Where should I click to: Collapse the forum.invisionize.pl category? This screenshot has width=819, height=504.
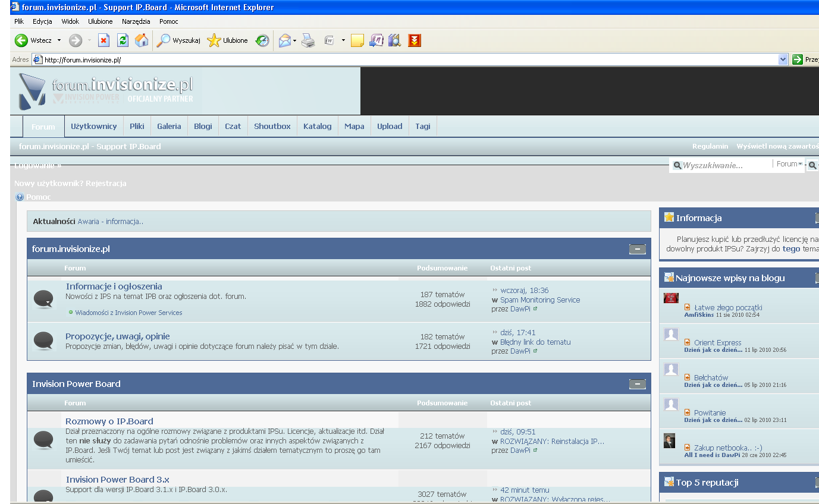click(x=637, y=249)
